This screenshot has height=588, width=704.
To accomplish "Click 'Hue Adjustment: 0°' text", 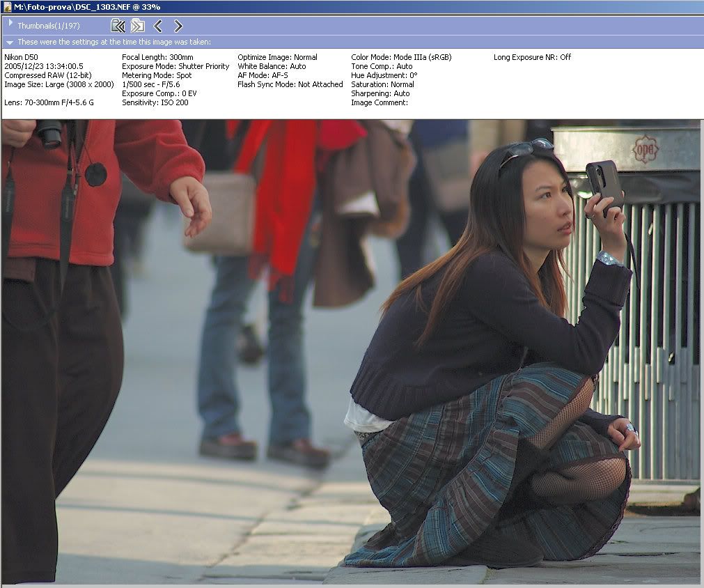I will pos(384,75).
